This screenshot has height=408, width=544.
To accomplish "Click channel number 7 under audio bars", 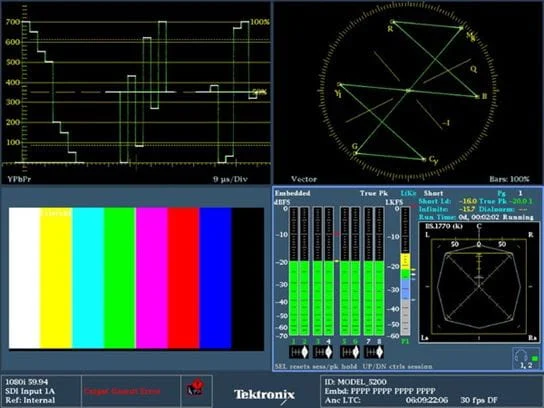I will pos(368,342).
